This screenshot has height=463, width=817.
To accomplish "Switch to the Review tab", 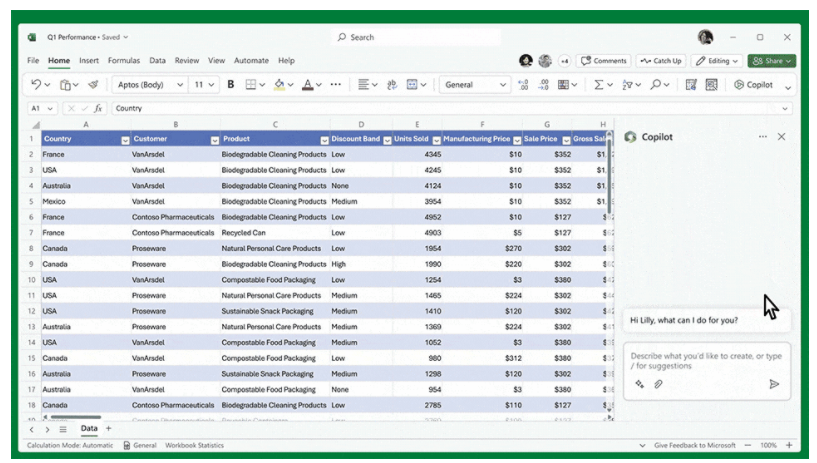I will (x=187, y=60).
